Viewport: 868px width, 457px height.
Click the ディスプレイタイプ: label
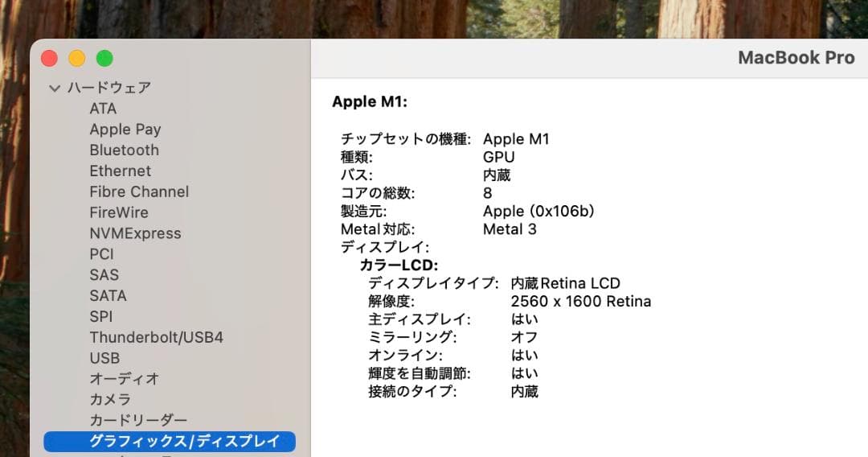[x=433, y=284]
